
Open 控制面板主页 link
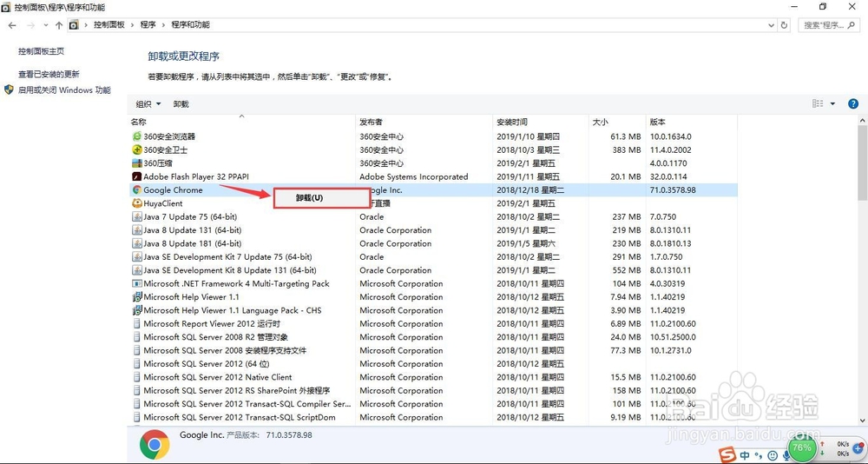pyautogui.click(x=41, y=51)
